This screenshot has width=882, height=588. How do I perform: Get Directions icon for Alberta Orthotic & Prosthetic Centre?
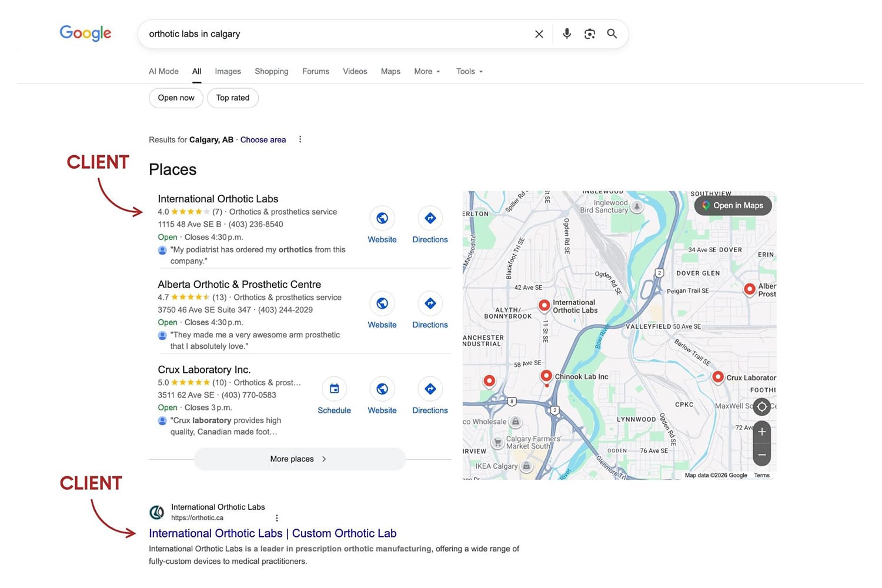[430, 303]
